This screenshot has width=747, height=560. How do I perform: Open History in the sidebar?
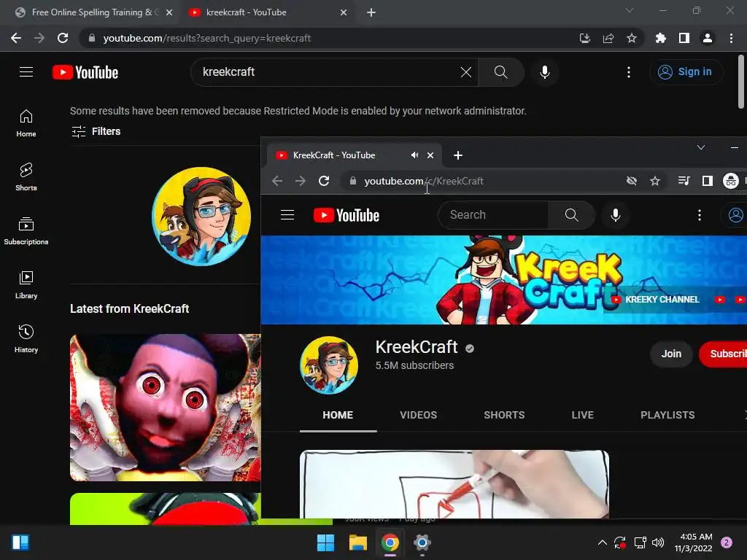[x=26, y=338]
